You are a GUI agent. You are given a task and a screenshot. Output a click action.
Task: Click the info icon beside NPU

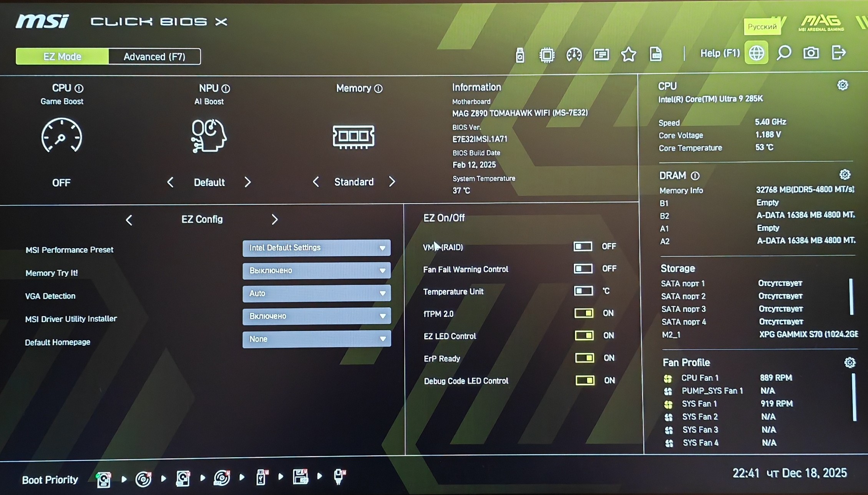(226, 89)
